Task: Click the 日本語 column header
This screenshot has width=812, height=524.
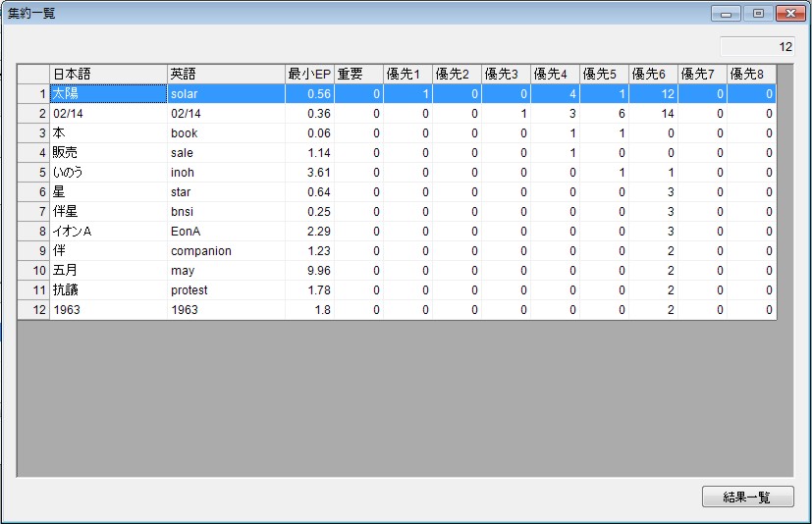Action: 108,75
